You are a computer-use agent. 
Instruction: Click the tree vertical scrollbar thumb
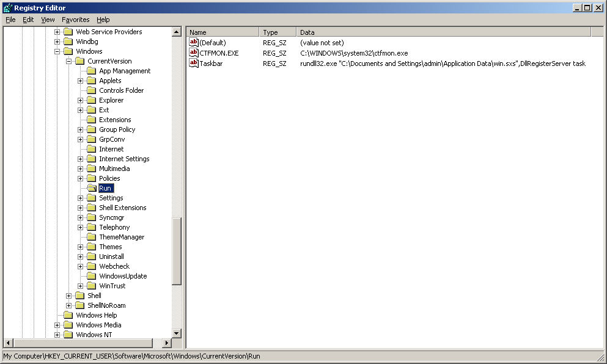pos(177,251)
